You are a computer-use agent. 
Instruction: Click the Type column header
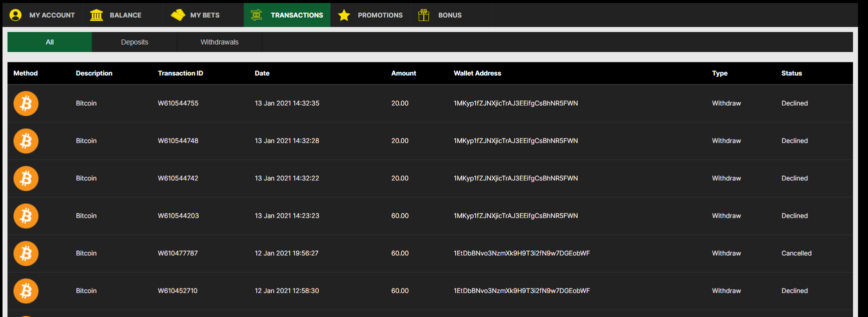coord(720,73)
